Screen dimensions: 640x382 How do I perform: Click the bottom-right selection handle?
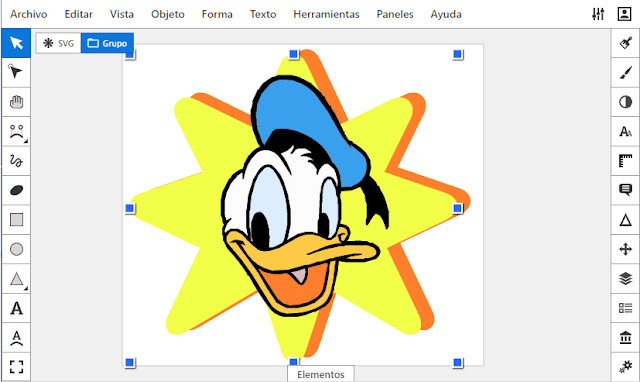coord(458,362)
